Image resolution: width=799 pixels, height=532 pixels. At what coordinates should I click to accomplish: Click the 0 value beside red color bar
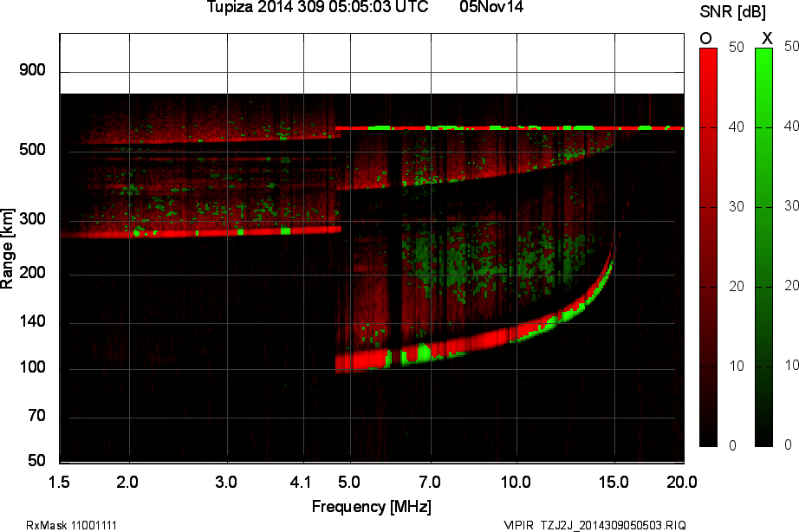(x=733, y=446)
